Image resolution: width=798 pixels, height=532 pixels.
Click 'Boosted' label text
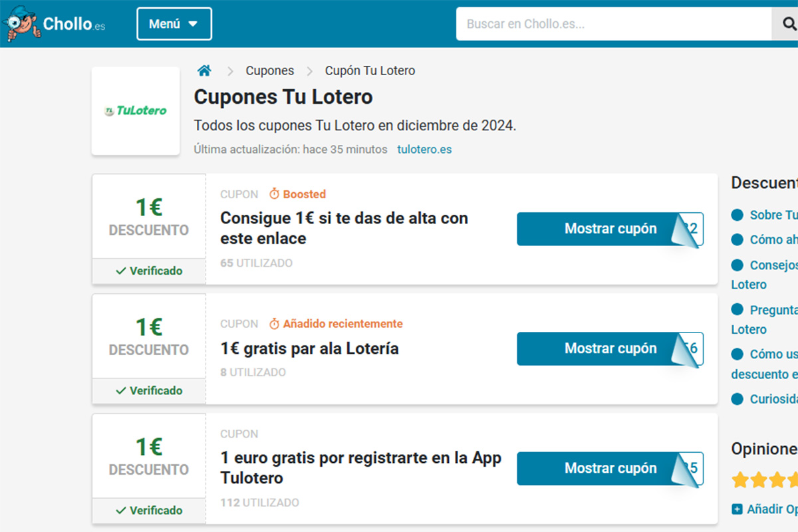(x=305, y=194)
